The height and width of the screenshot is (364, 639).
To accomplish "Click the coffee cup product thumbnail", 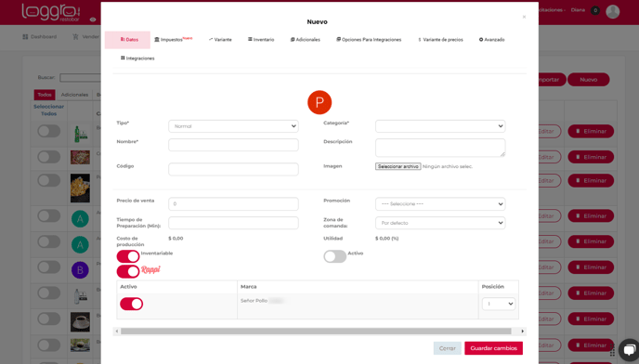I will point(80,322).
